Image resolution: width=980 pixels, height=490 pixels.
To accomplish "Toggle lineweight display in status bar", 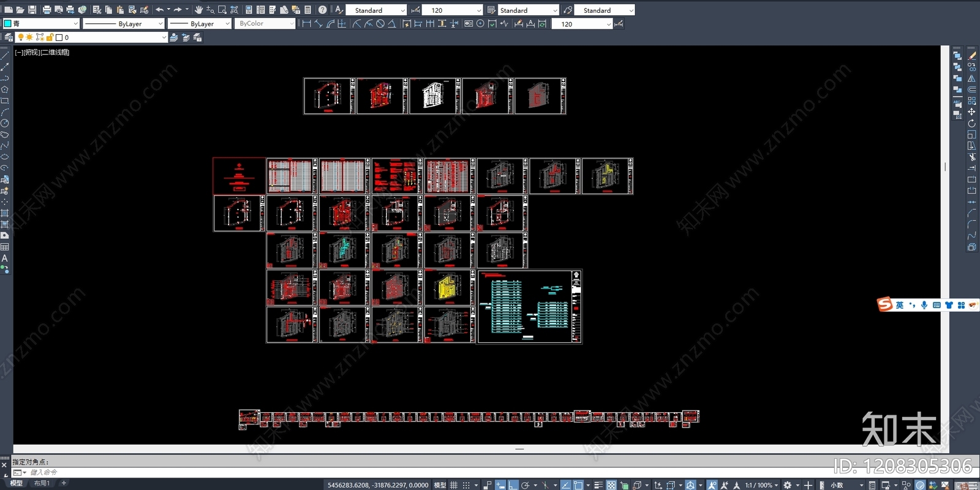I will click(598, 485).
